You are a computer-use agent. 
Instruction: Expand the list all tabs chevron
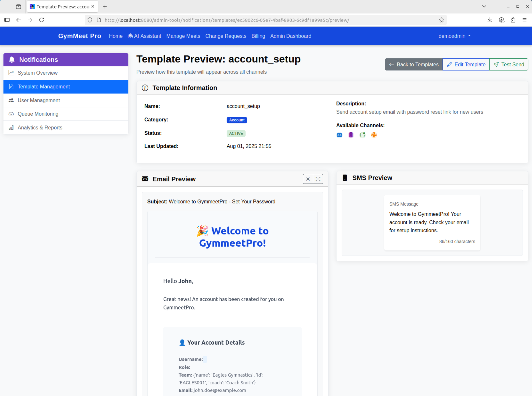484,6
